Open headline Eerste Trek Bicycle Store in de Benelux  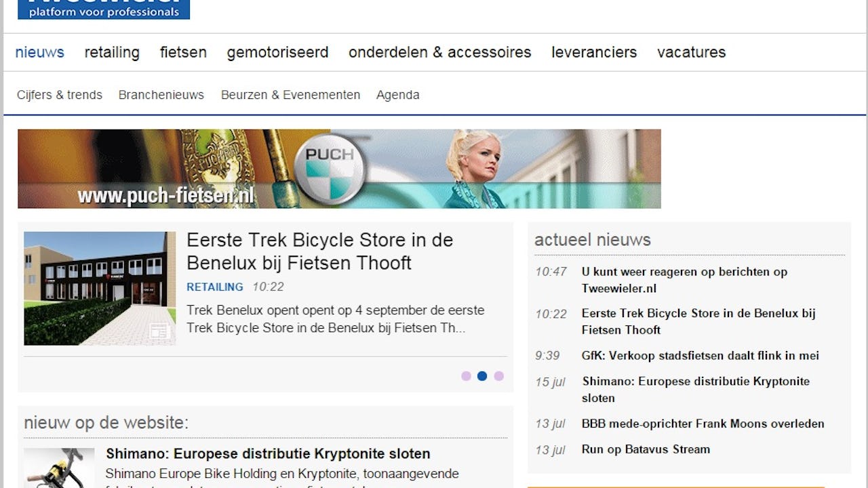point(319,251)
